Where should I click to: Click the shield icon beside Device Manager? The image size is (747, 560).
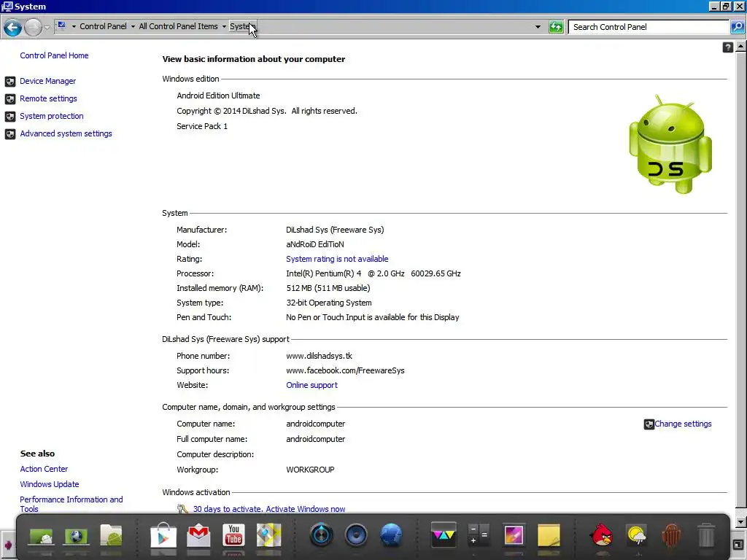[10, 82]
